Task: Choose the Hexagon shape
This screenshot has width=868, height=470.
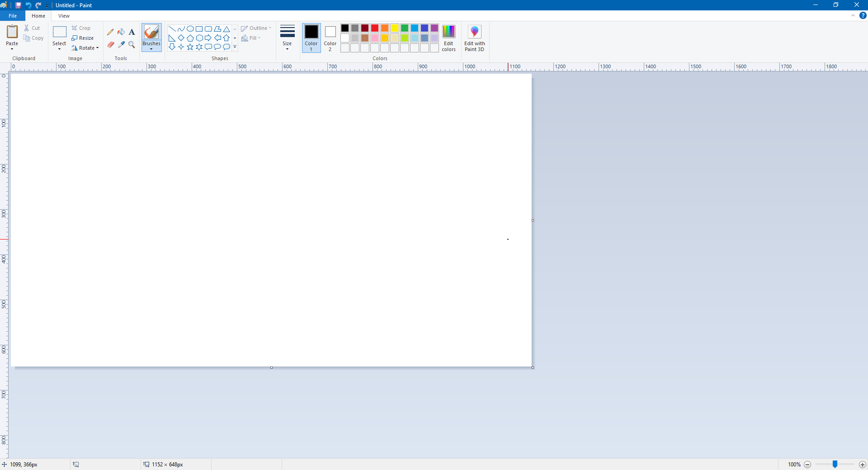Action: click(199, 38)
